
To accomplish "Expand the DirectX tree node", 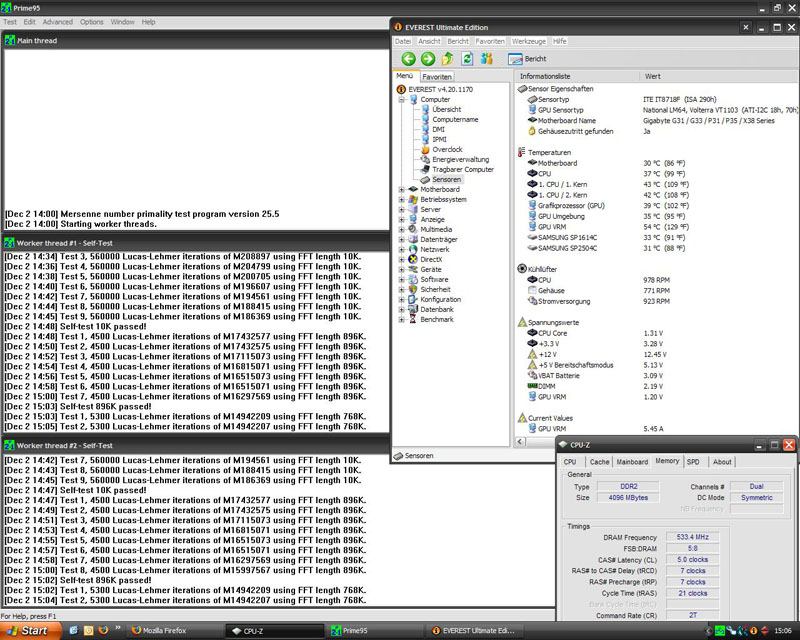I will pyautogui.click(x=402, y=259).
